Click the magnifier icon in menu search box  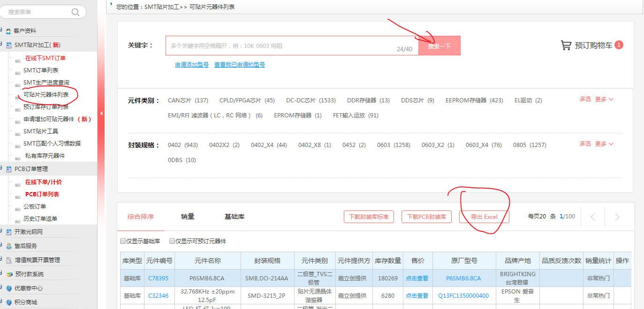tap(75, 12)
